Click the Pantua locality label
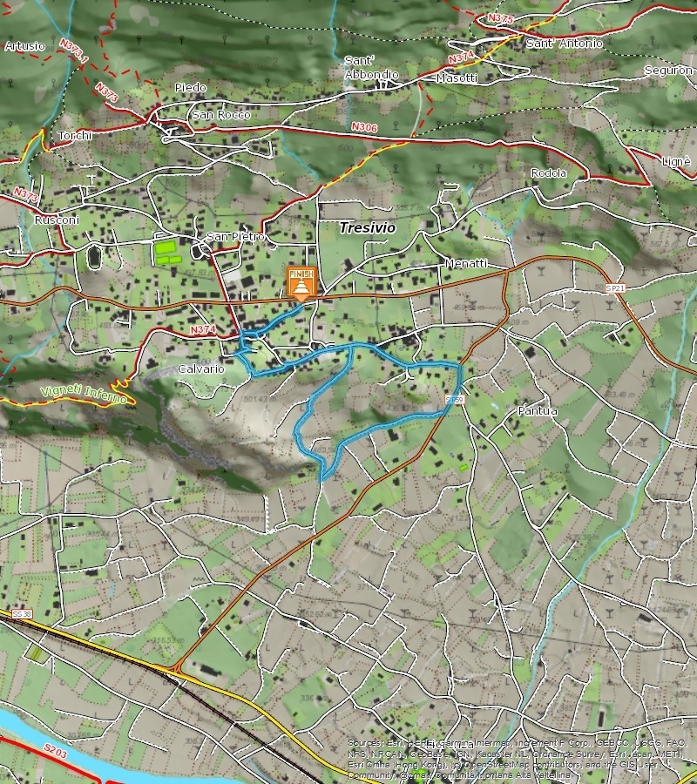The height and width of the screenshot is (784, 697). pyautogui.click(x=537, y=411)
